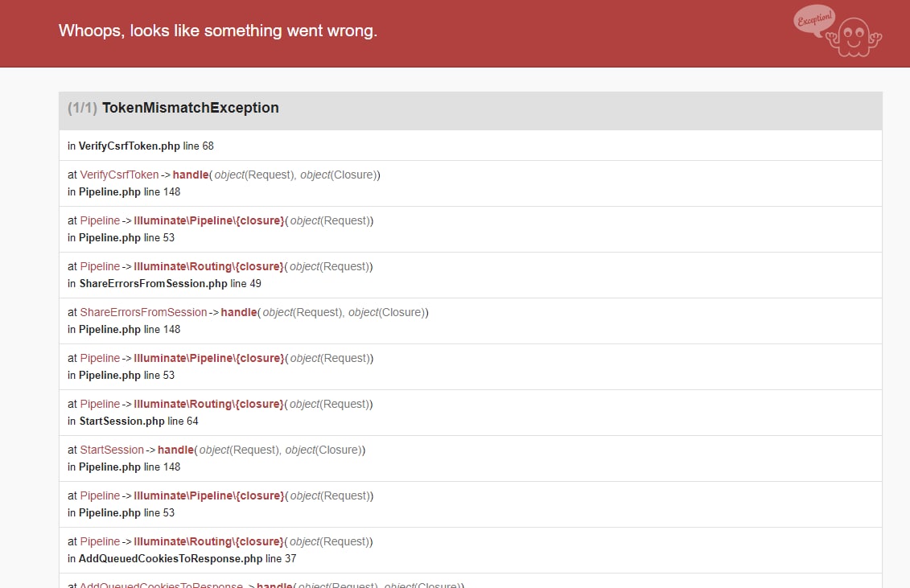The height and width of the screenshot is (588, 910).
Task: Click Illuminate\Routing\{closure} above StartSession.php line 64
Action: point(209,404)
